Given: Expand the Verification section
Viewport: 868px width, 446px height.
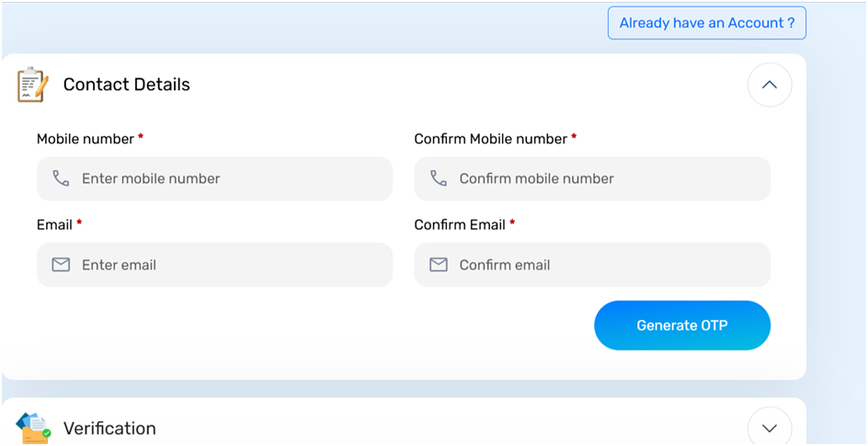Looking at the screenshot, I should [x=770, y=428].
